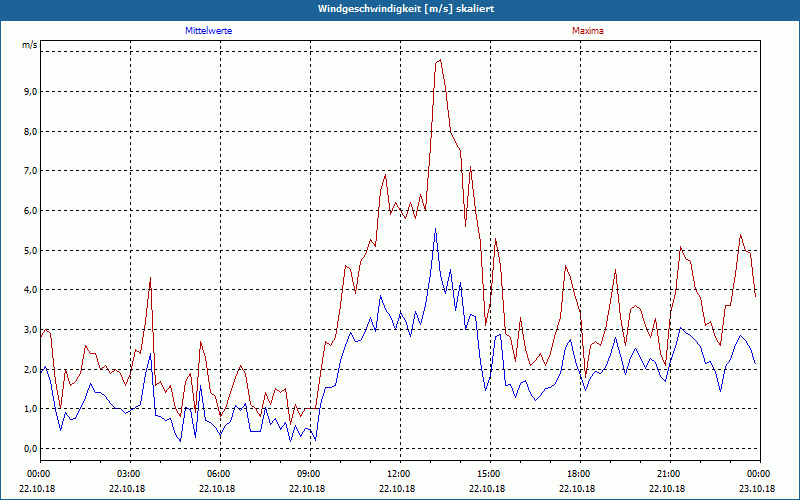
Task: Select the 8,0 y-axis value label
Action: coord(30,131)
